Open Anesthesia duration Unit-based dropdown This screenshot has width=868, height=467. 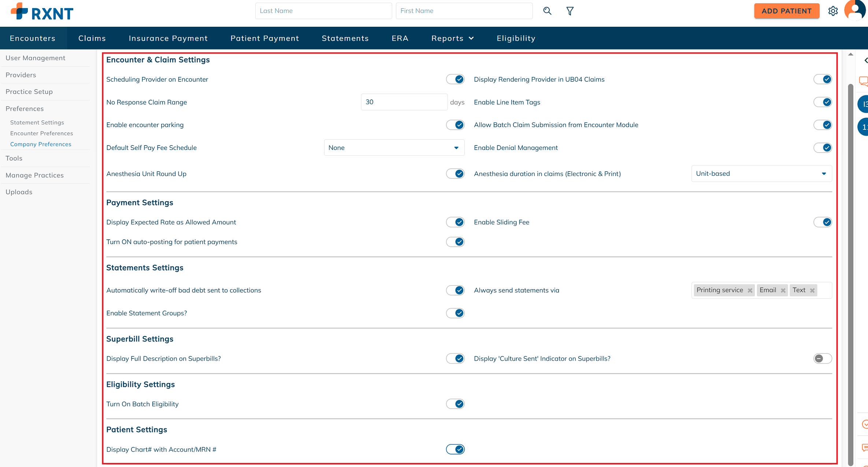[761, 174]
